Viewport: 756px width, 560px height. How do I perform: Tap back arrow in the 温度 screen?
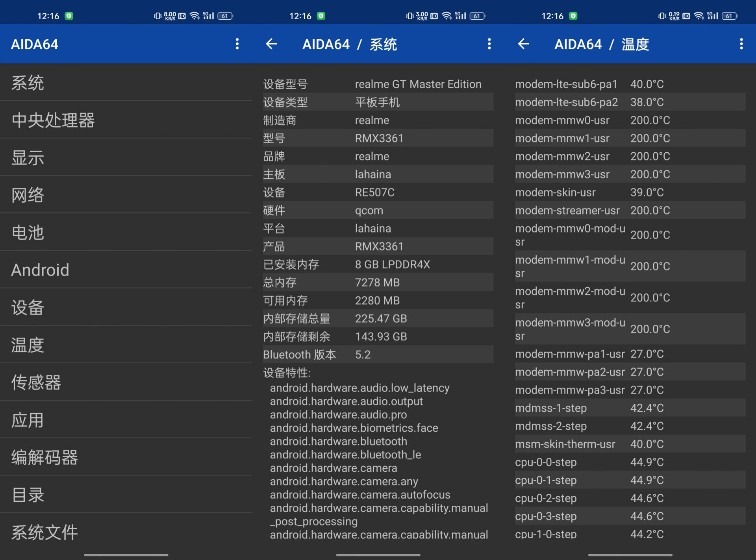523,44
